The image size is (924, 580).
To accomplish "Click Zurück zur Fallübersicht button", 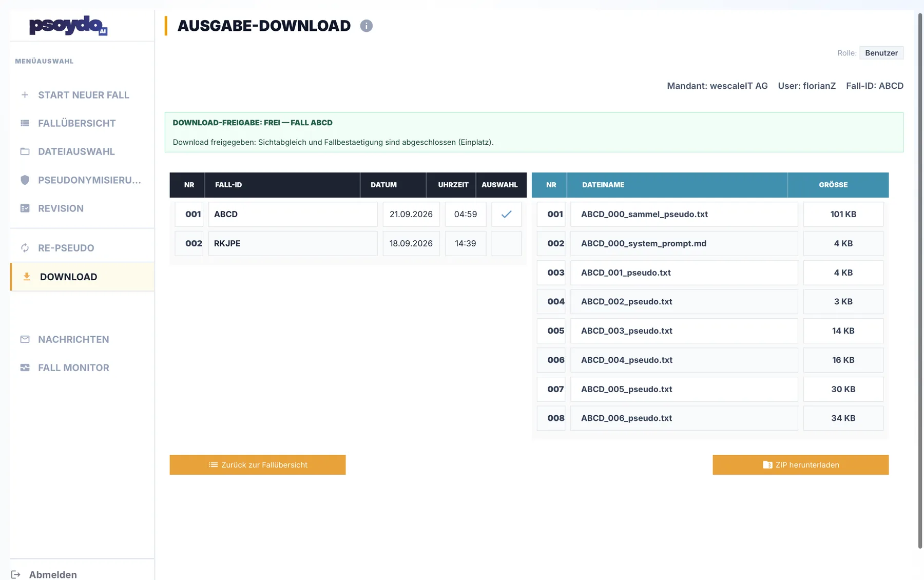I will coord(258,465).
